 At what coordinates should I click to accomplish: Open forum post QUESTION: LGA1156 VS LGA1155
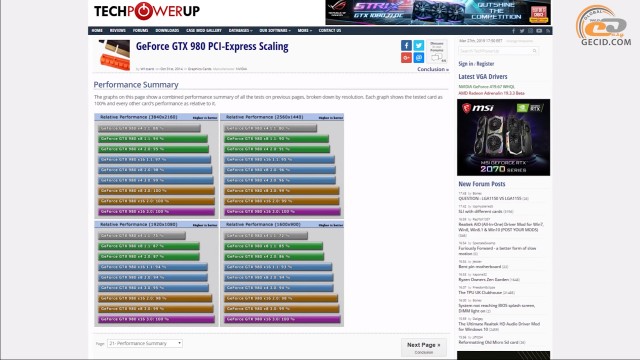[x=490, y=198]
